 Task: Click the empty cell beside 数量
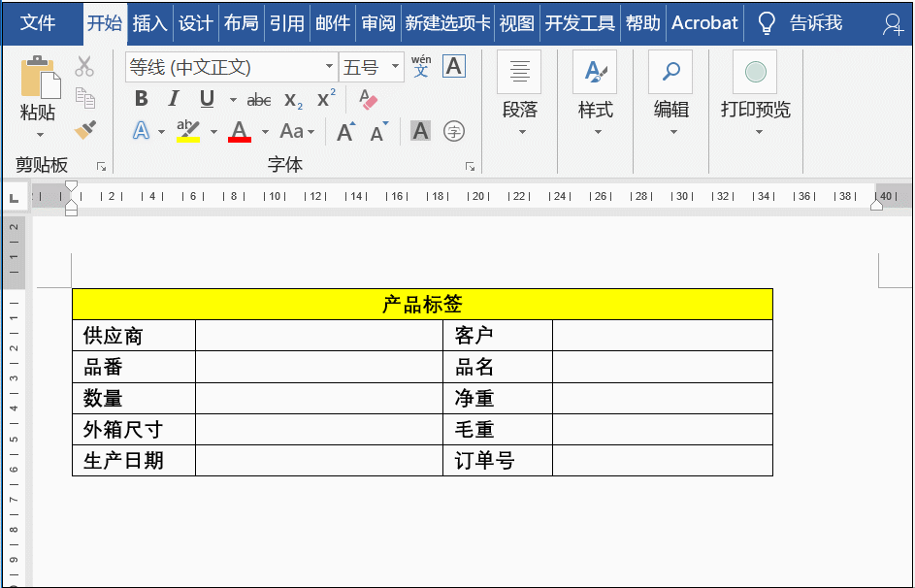point(319,399)
